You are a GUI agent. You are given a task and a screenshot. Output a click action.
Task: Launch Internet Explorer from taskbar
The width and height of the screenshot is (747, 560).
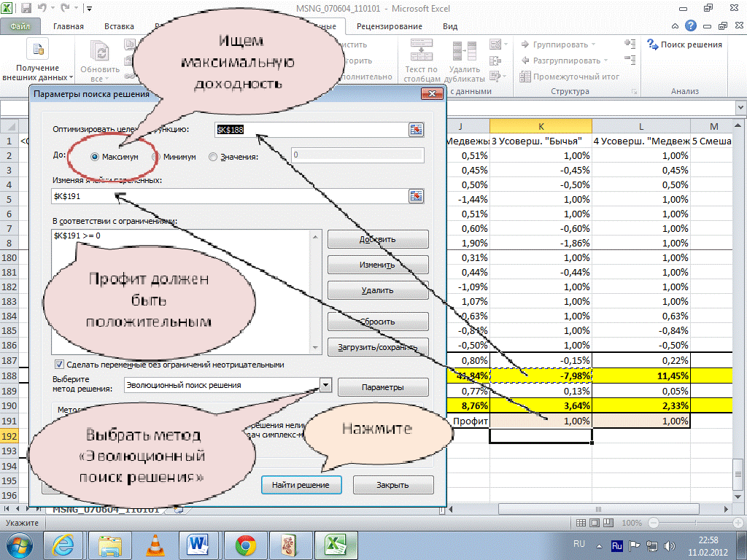(64, 545)
